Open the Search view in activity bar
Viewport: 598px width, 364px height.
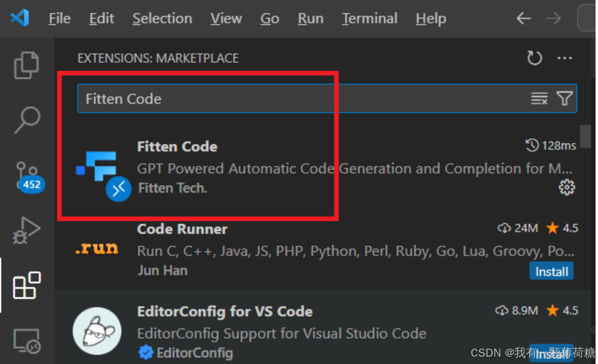pyautogui.click(x=27, y=120)
